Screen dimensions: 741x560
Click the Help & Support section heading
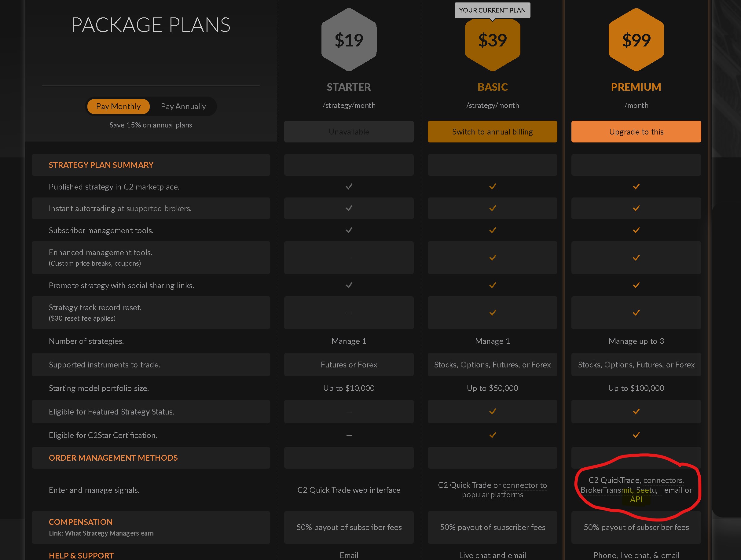[x=81, y=555]
